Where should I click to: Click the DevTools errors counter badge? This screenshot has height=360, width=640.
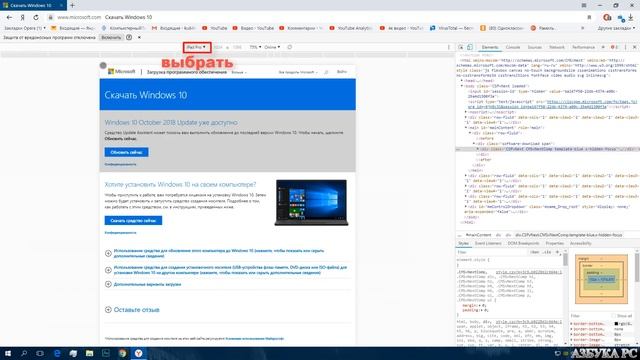pyautogui.click(x=614, y=47)
